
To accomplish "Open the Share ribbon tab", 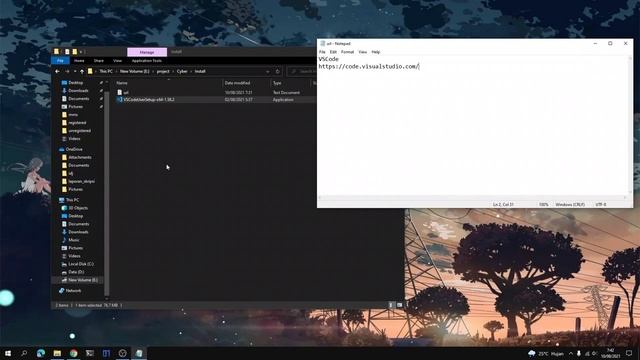I will 99,60.
